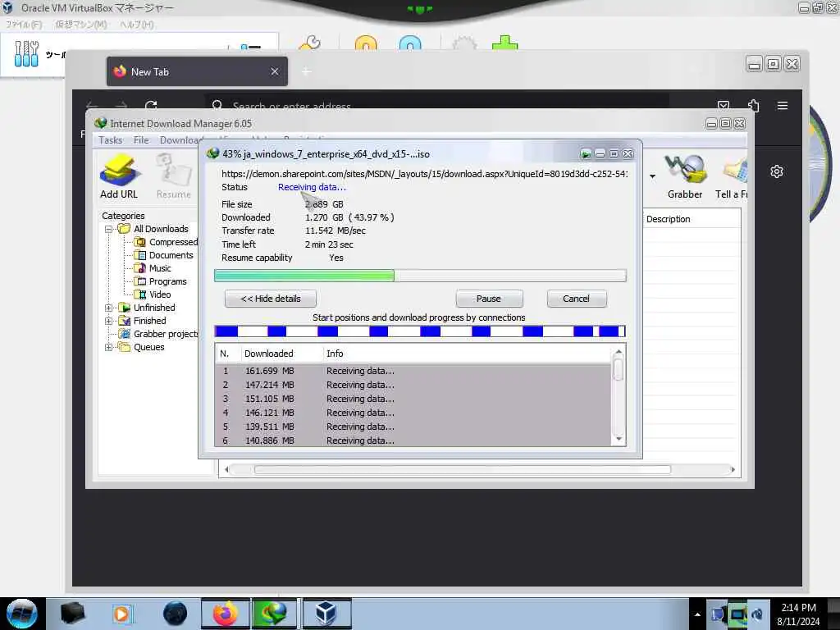Click the VirtualBox taskbar icon
The image size is (840, 630).
pos(326,614)
